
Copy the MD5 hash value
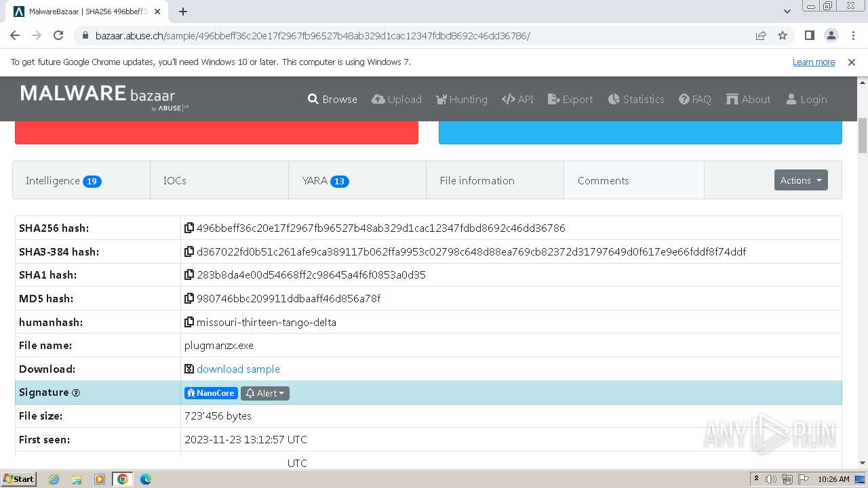189,298
